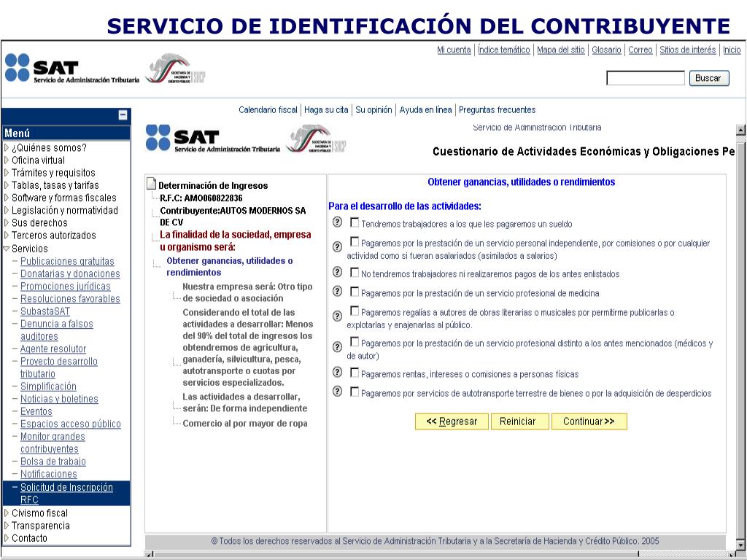This screenshot has height=560, width=747.
Task: Open help icon for 'No tendremos trabajadores' option
Action: 337,272
